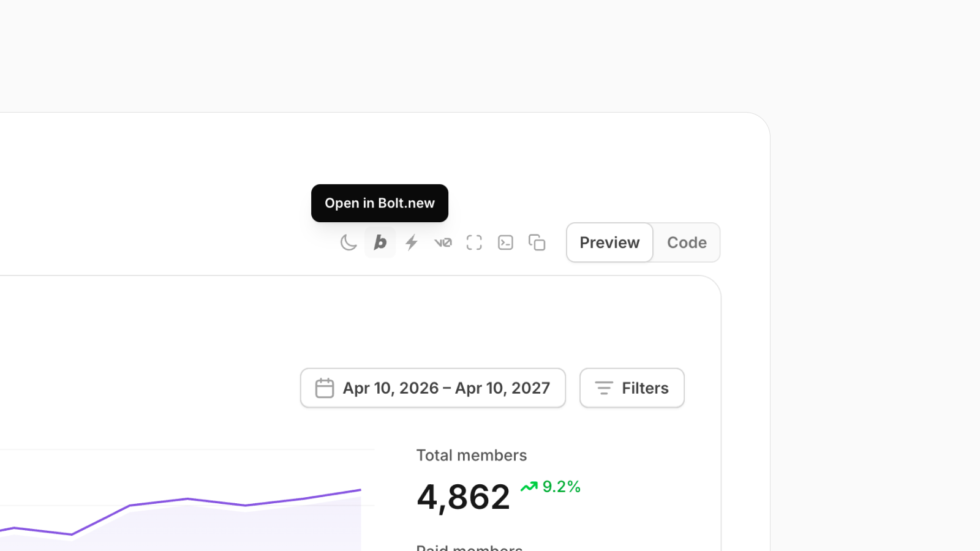Click the green upward trend arrow
Screen dimensions: 980x551
pos(529,487)
